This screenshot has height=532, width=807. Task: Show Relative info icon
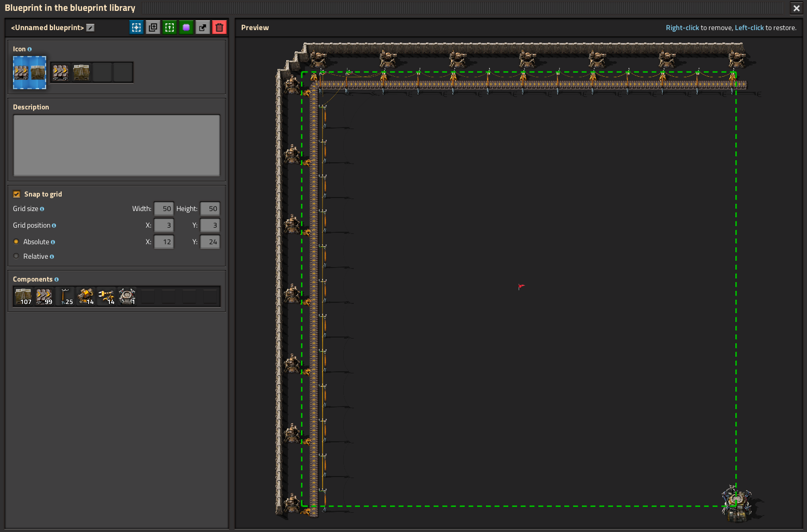click(52, 257)
